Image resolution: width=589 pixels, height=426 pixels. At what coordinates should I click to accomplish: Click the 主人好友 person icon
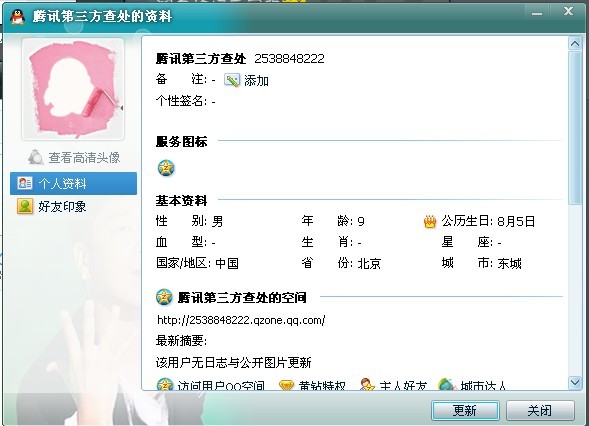click(x=367, y=384)
